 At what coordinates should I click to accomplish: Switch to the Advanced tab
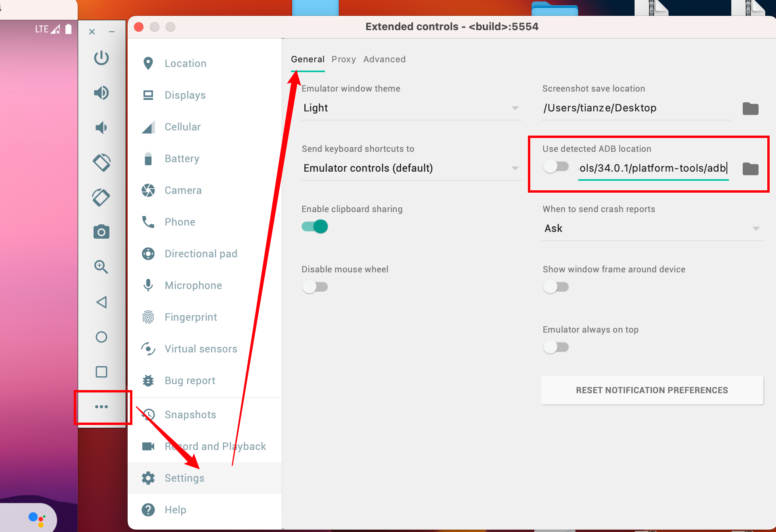click(384, 59)
